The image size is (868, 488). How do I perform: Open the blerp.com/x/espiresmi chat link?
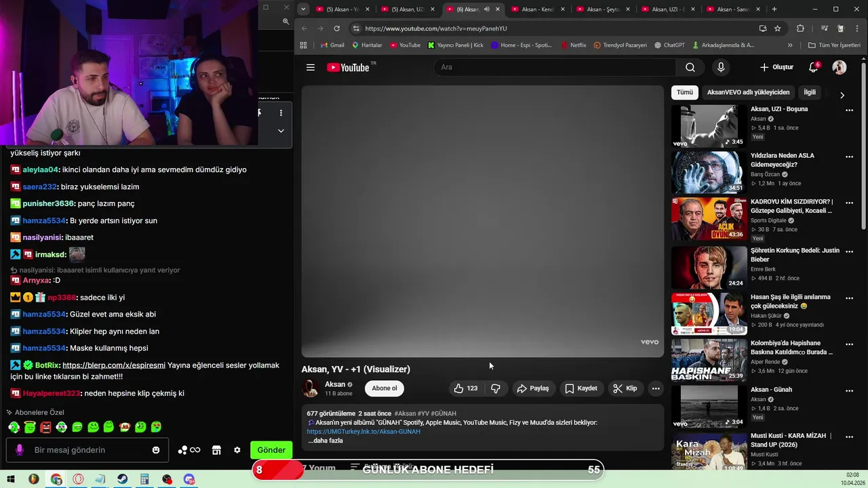114,365
